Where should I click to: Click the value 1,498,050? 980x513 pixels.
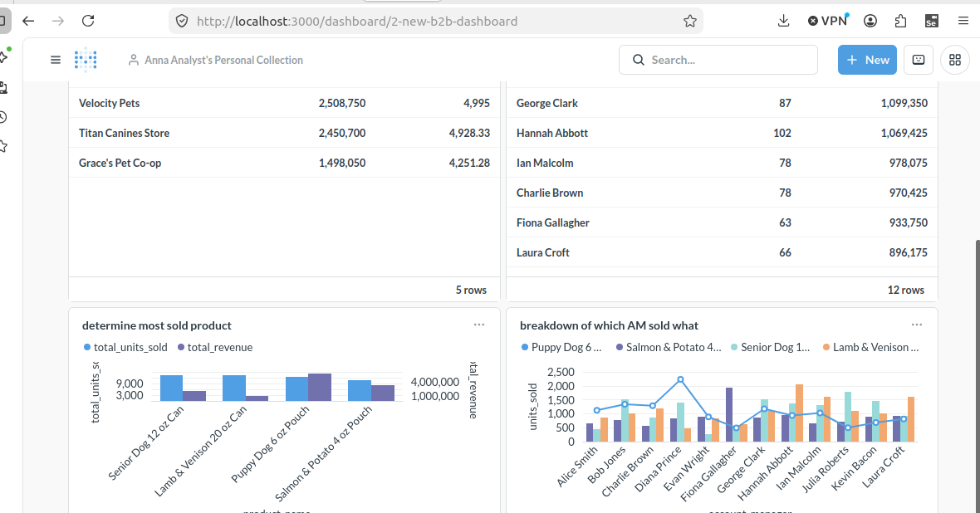(x=342, y=163)
